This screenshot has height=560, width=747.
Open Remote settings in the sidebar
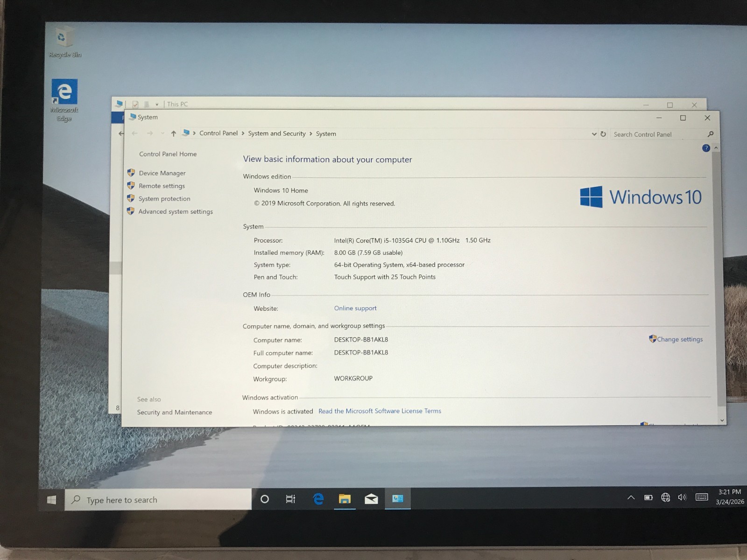(162, 186)
